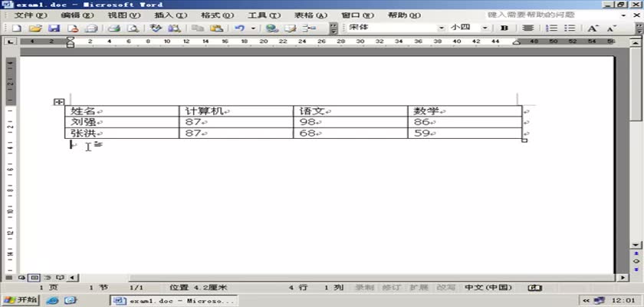
Task: Click the 开始 Start button
Action: coord(20,300)
